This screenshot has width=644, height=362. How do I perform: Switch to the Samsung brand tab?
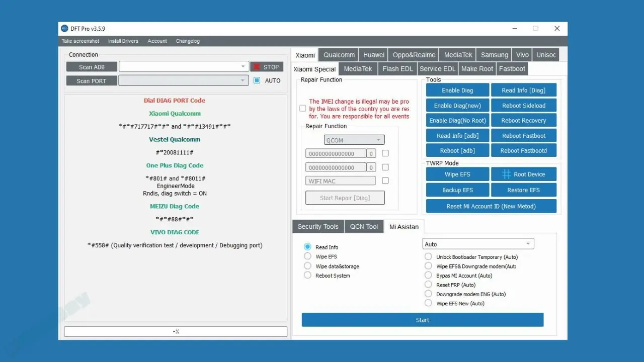[495, 55]
